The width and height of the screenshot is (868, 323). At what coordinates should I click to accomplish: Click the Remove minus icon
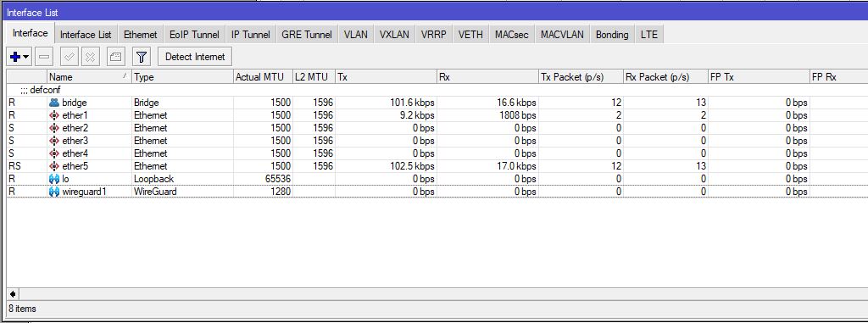(x=44, y=57)
